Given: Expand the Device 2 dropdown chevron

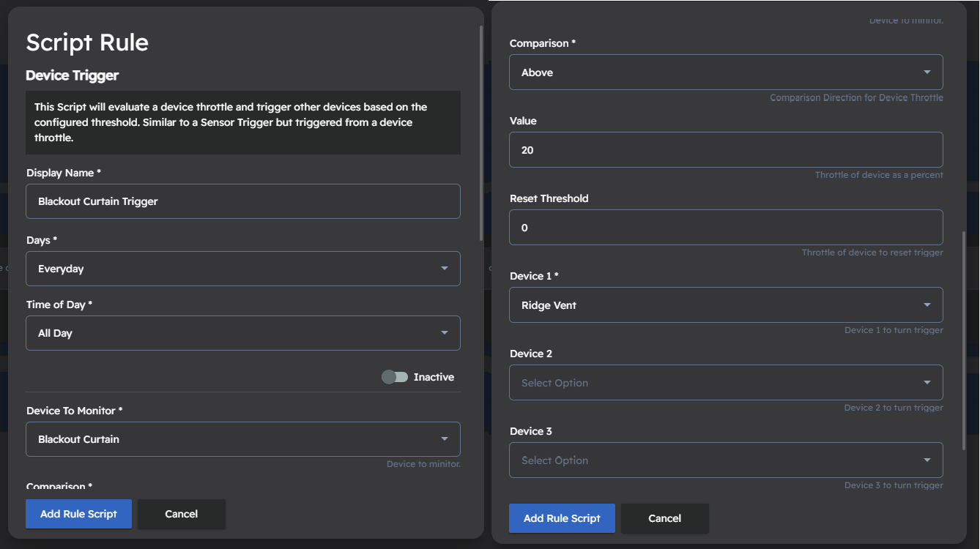Looking at the screenshot, I should [928, 382].
